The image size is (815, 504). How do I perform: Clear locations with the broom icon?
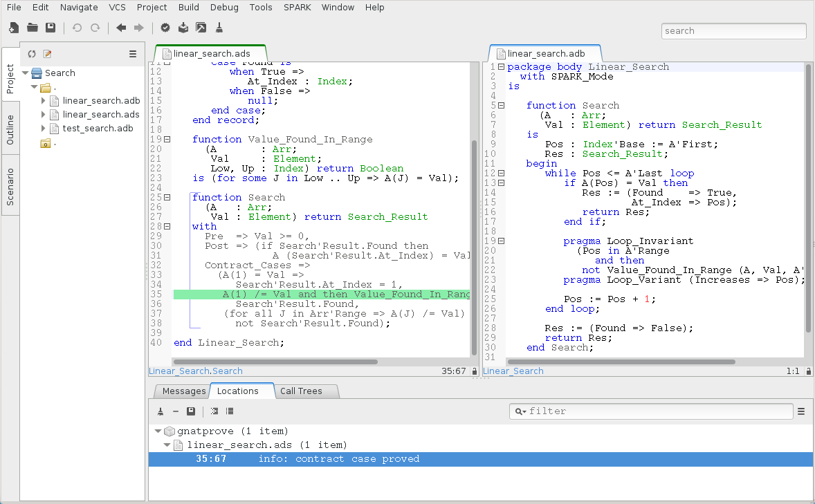click(161, 411)
